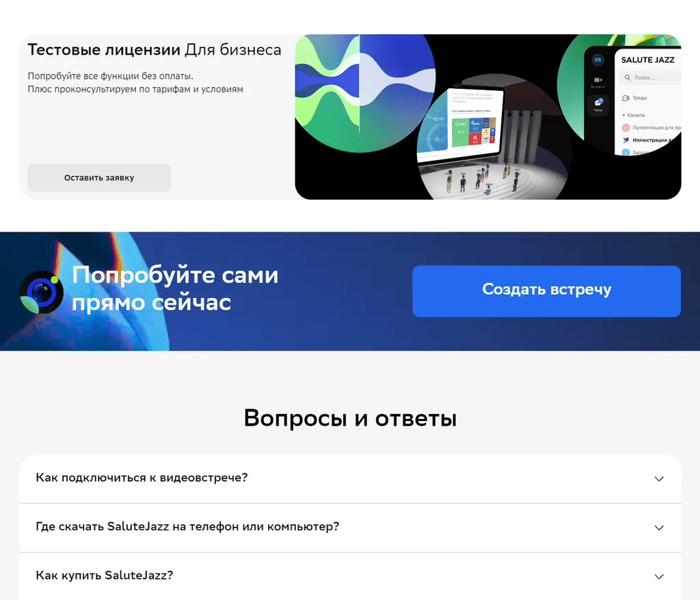Click the Иллюстрации channel icon

625,140
